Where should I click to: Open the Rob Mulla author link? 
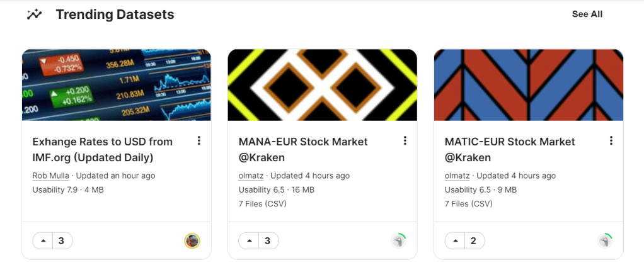tap(50, 176)
